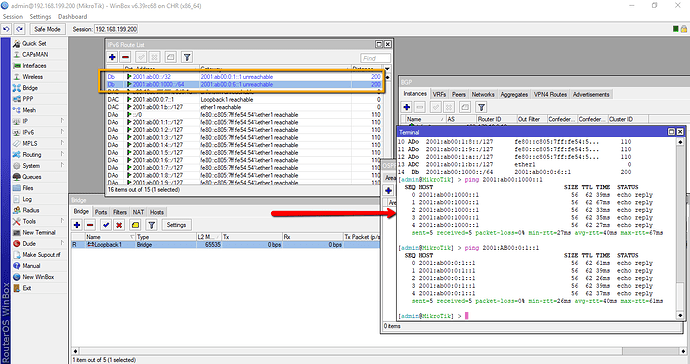The width and height of the screenshot is (690, 364).
Task: Click filter icon in IPv6 Route List
Action: coord(187,57)
